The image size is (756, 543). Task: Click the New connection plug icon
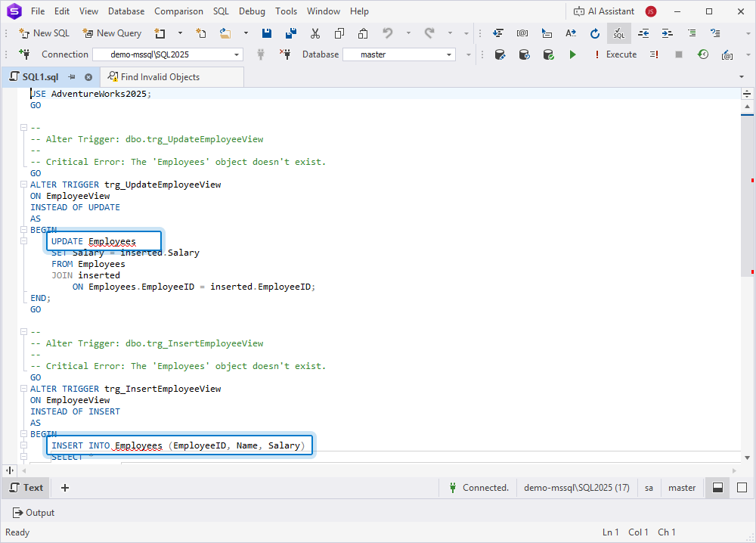[24, 54]
